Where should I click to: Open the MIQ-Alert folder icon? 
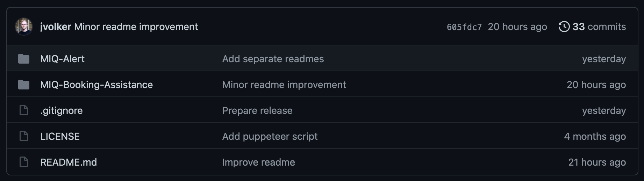24,59
